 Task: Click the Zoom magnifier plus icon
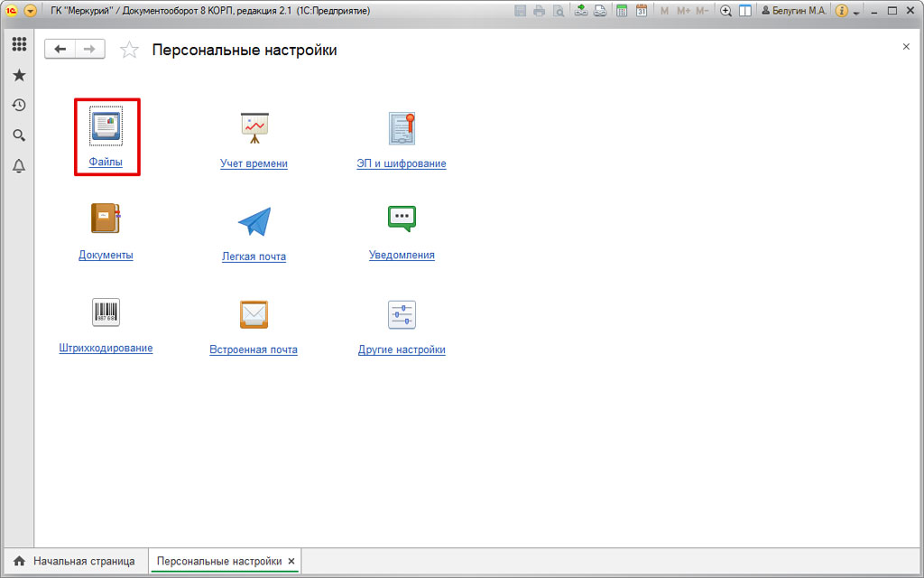click(x=726, y=11)
